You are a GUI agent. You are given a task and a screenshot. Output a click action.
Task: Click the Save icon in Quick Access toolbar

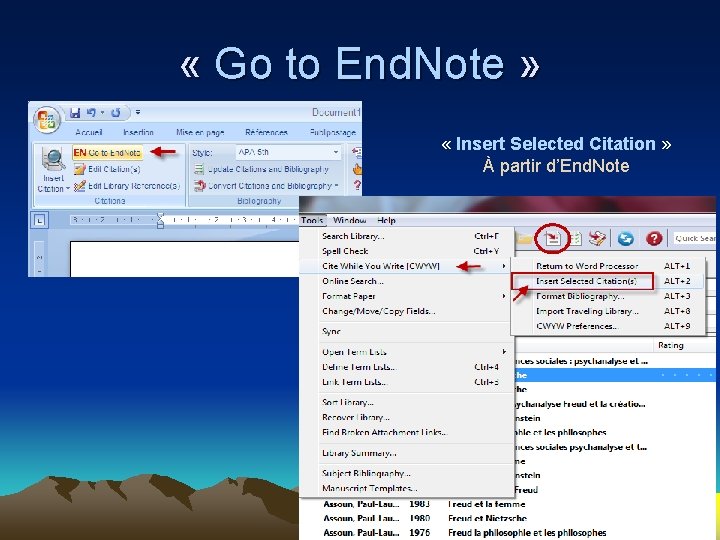tap(75, 112)
